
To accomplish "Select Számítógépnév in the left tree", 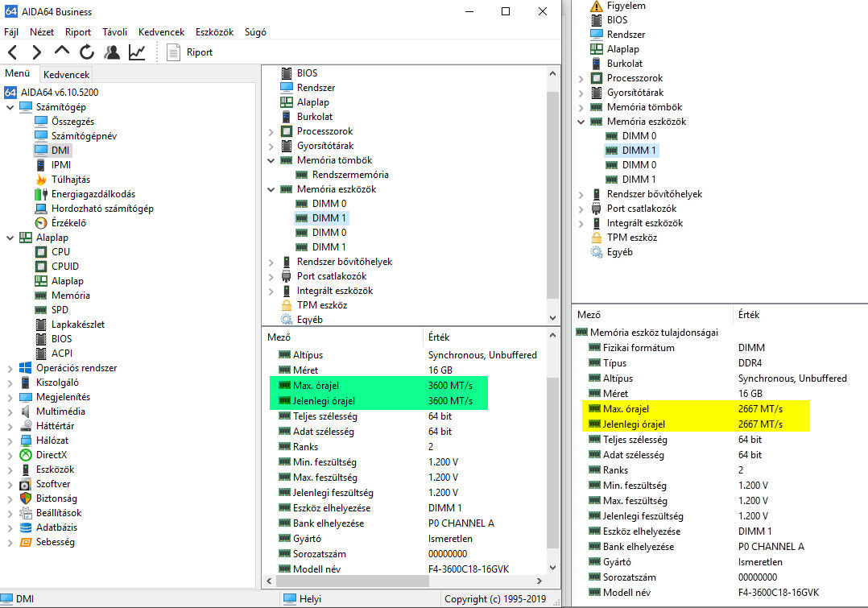I will coord(84,135).
